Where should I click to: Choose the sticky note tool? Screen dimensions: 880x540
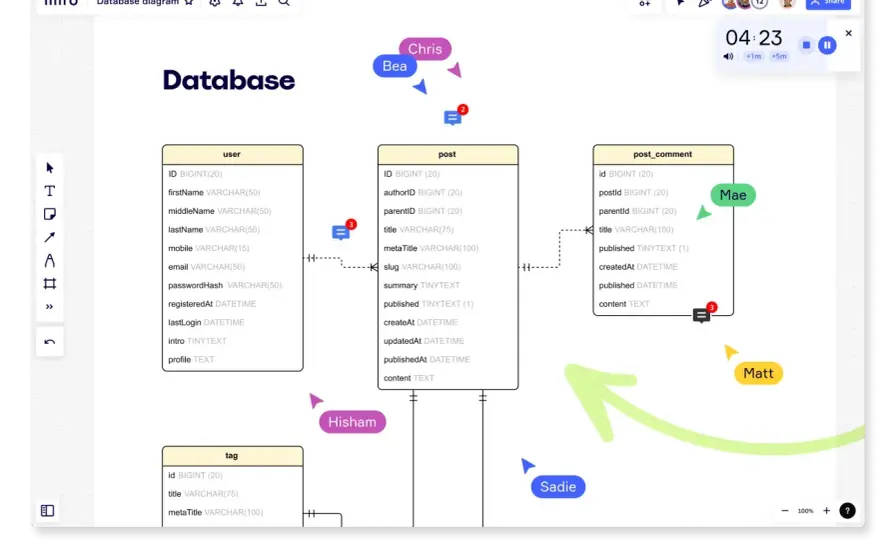point(49,214)
